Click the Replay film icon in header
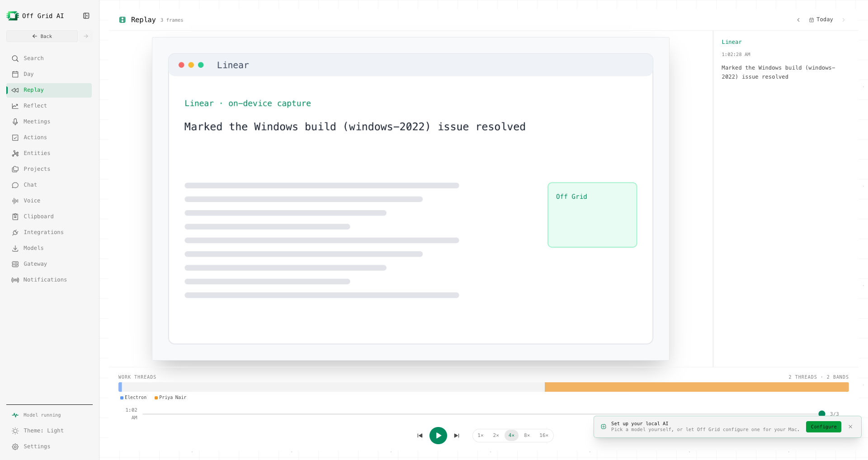This screenshot has width=868, height=460. click(x=123, y=20)
